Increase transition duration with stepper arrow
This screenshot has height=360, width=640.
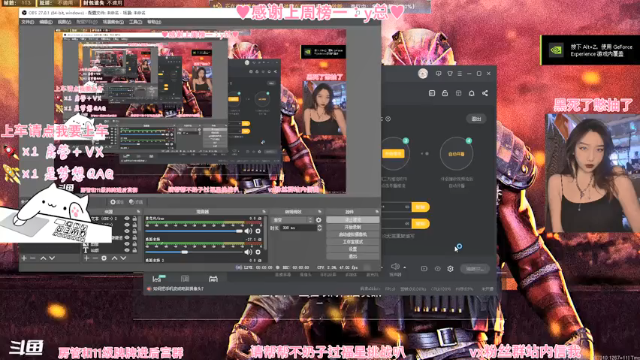pos(319,226)
